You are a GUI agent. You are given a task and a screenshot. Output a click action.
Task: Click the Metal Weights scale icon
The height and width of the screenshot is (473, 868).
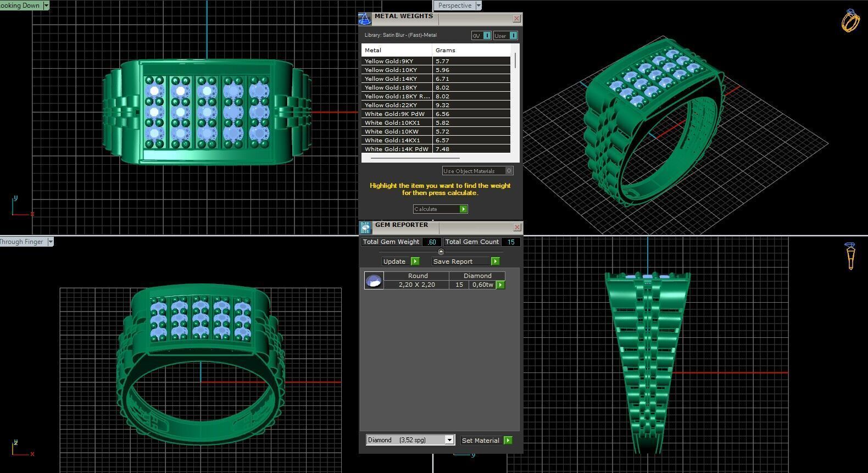point(365,19)
